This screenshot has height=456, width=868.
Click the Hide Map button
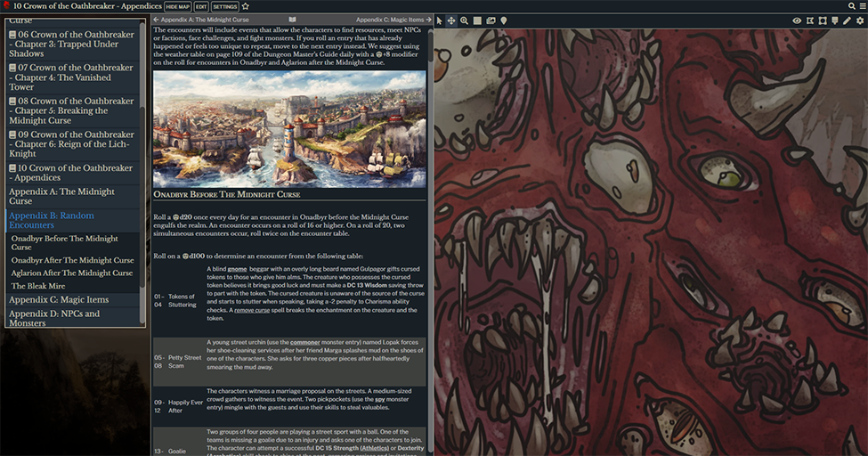click(178, 6)
